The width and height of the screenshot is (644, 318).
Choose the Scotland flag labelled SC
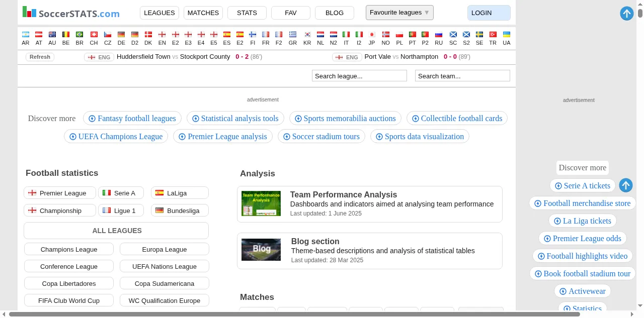tap(453, 35)
